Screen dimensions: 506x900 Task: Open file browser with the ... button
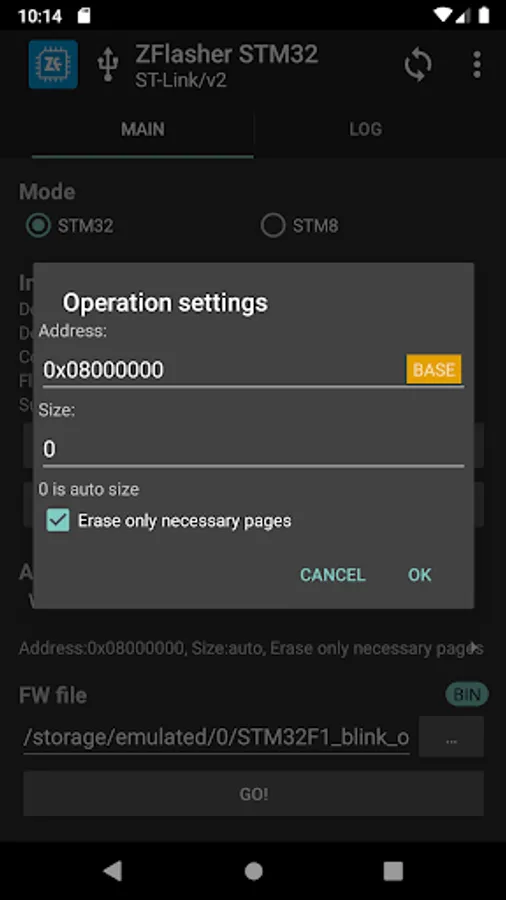pos(451,736)
